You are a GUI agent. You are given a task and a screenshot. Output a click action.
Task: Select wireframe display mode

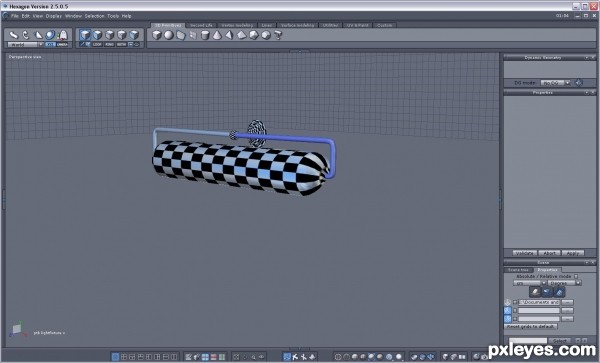point(338,357)
